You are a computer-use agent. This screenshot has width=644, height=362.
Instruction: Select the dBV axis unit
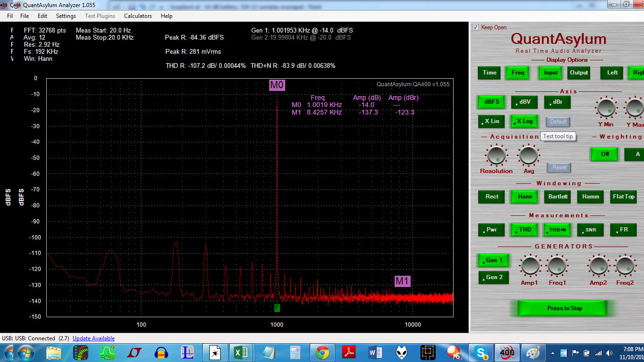click(524, 102)
